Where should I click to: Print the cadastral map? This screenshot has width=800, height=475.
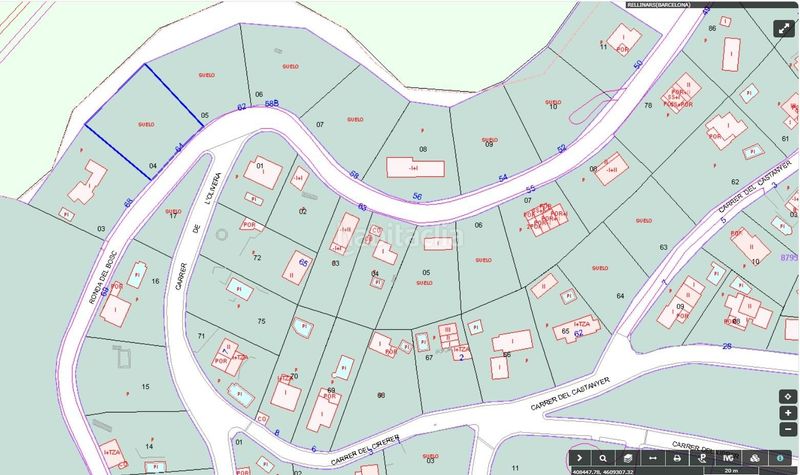click(x=678, y=458)
